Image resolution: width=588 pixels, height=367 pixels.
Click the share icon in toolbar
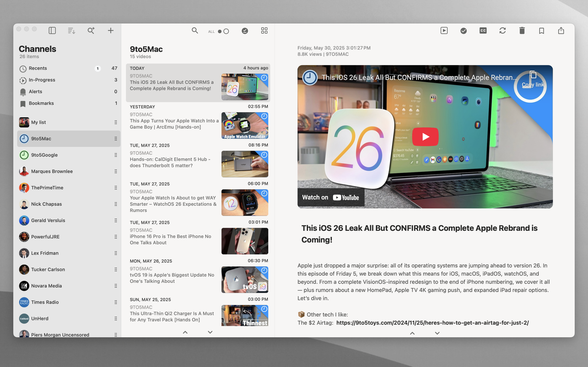point(561,31)
